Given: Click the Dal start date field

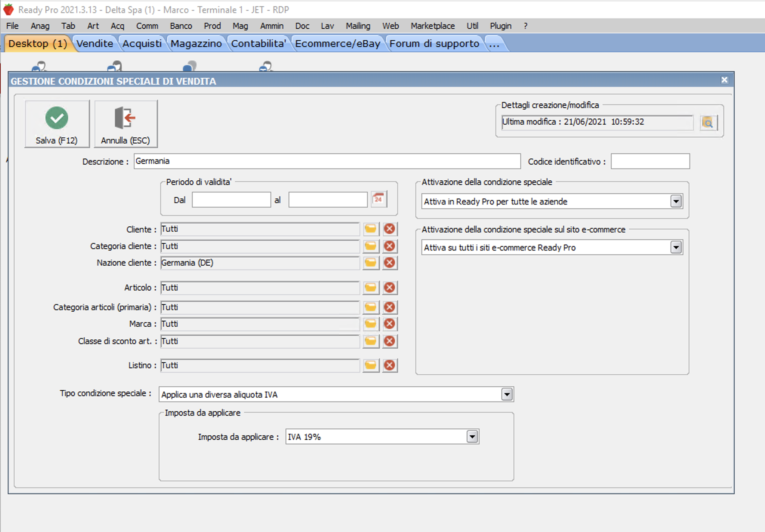Looking at the screenshot, I should (x=231, y=200).
